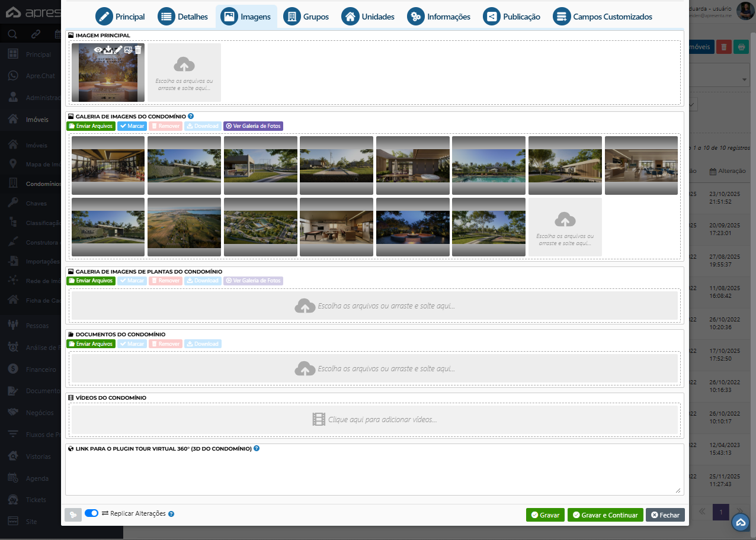756x540 pixels.
Task: Click the pencil edit icon on main image
Action: (118, 50)
